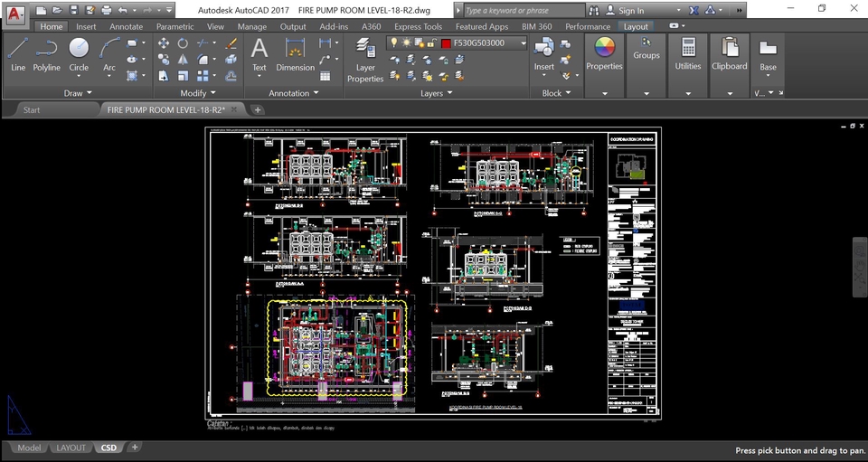Open the application menu A button
The width and height of the screenshot is (868, 462).
tap(16, 14)
